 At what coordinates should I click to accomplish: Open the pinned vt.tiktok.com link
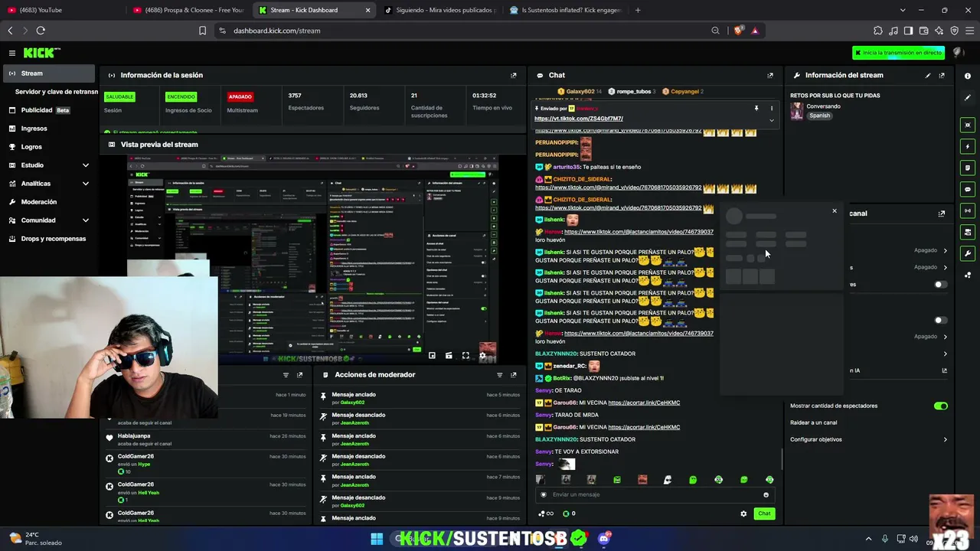click(579, 119)
